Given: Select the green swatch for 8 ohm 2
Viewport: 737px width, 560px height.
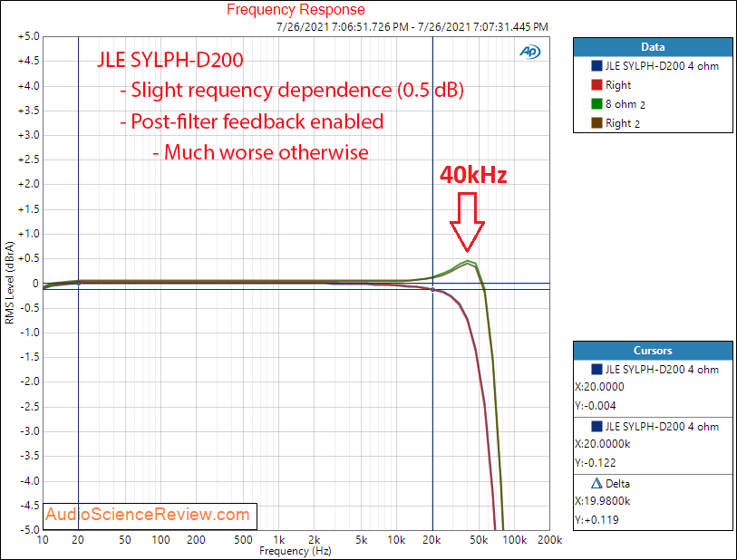Looking at the screenshot, I should (x=596, y=104).
